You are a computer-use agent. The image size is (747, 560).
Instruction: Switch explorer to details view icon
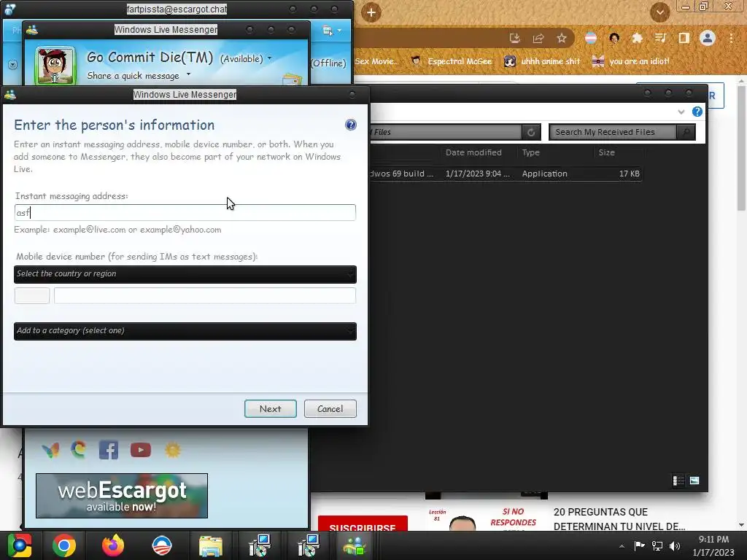pyautogui.click(x=678, y=481)
